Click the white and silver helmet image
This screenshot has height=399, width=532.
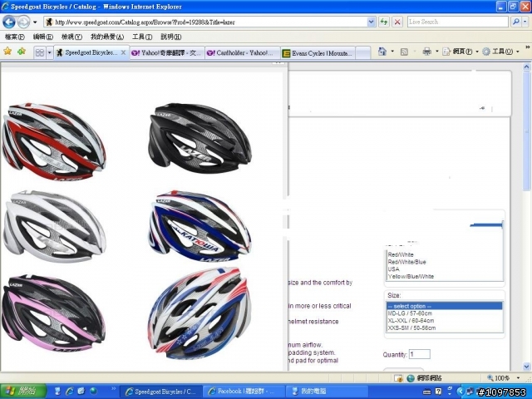(54, 227)
